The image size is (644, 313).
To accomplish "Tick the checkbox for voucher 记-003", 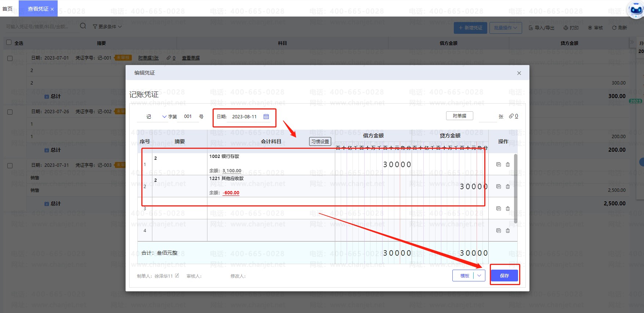I will pos(10,166).
